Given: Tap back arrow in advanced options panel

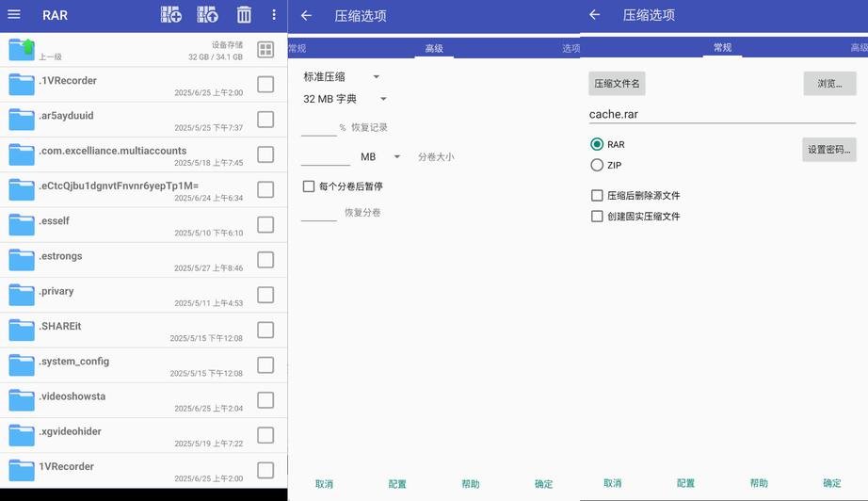Looking at the screenshot, I should point(306,16).
